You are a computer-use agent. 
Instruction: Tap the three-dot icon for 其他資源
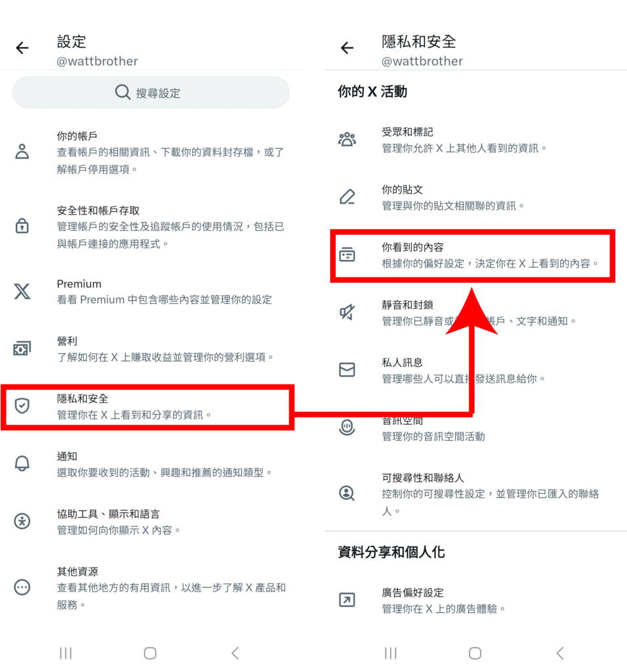click(22, 587)
